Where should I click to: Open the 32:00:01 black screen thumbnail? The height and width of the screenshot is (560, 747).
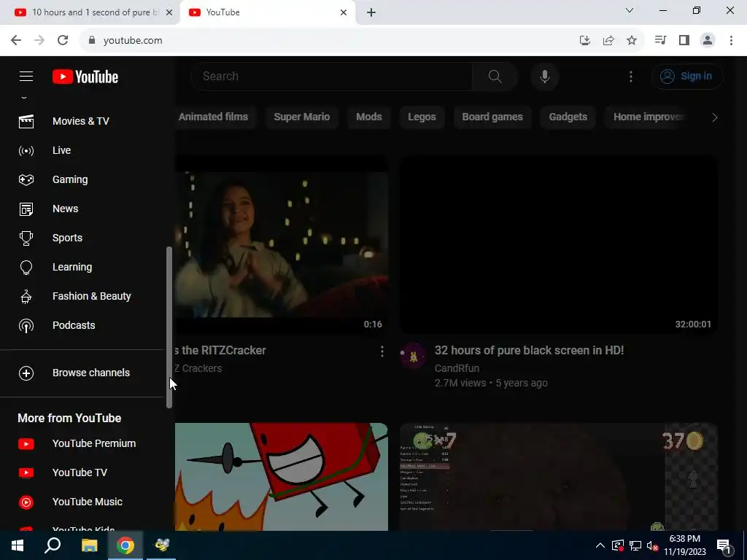[558, 245]
